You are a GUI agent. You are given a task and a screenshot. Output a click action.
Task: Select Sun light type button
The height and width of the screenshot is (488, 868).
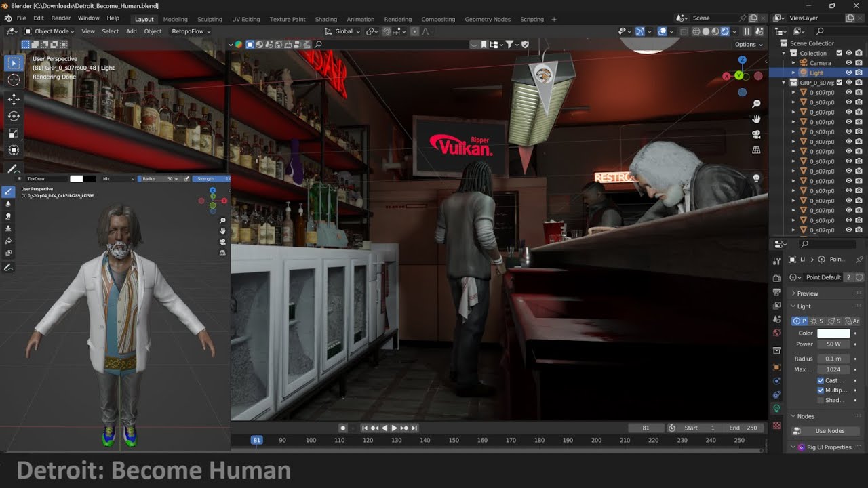817,321
